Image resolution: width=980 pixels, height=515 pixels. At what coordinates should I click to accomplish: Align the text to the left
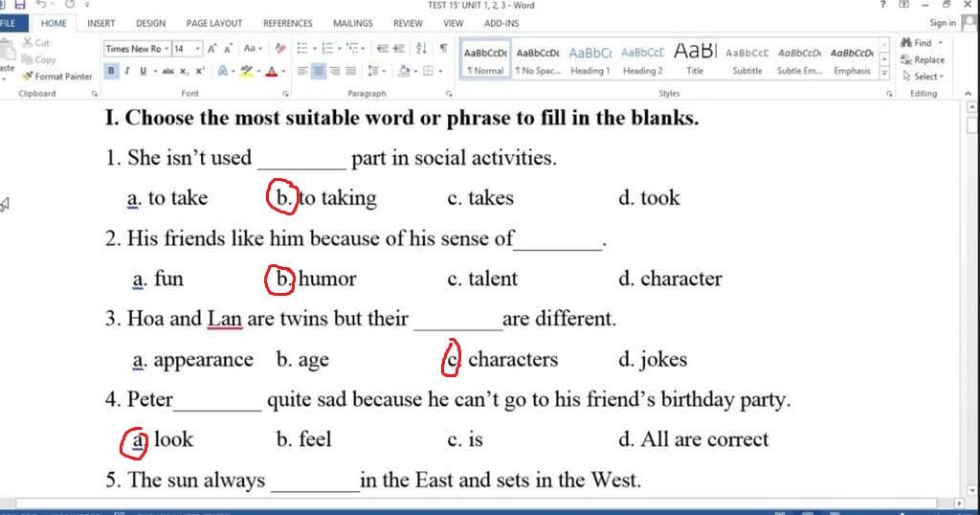coord(302,71)
